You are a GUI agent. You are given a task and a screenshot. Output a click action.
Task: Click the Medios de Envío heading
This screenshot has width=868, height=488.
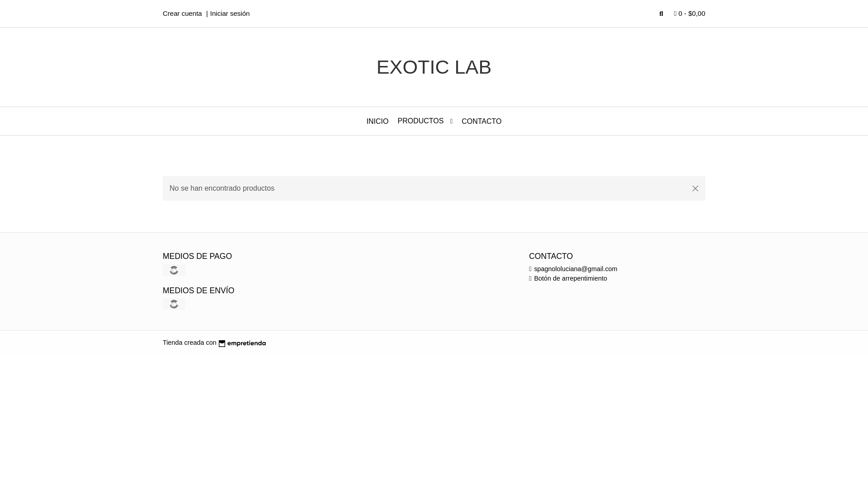[x=198, y=291]
